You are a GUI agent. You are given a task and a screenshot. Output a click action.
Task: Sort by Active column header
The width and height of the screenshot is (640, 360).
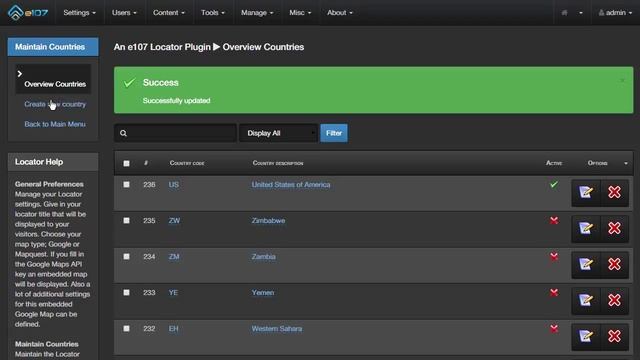click(x=554, y=163)
